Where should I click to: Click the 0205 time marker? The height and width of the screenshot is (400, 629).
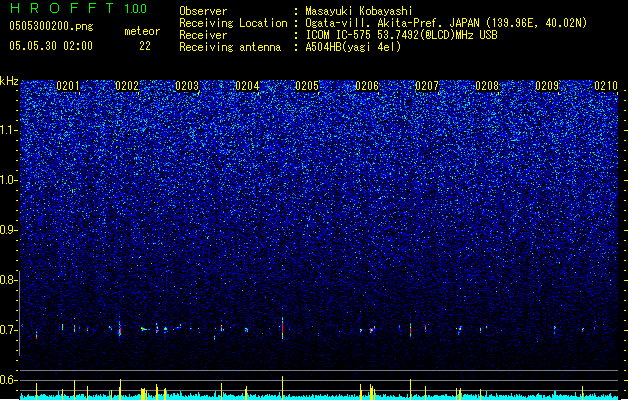pos(307,86)
